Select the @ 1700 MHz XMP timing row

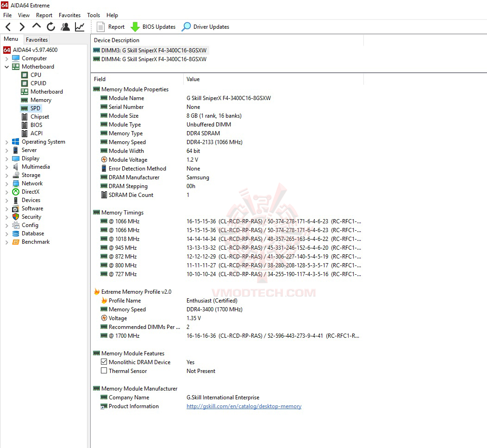[x=228, y=336]
